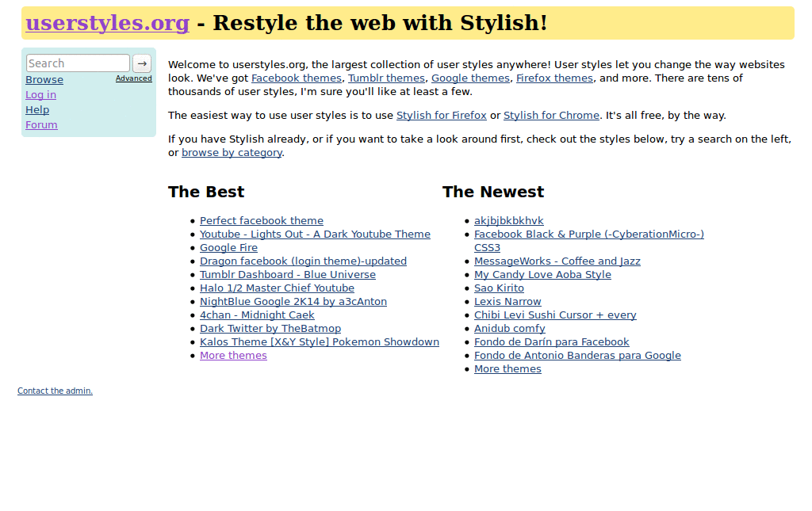812x511 pixels.
Task: Open Dragon facebook (login theme)-updated
Action: coord(303,261)
